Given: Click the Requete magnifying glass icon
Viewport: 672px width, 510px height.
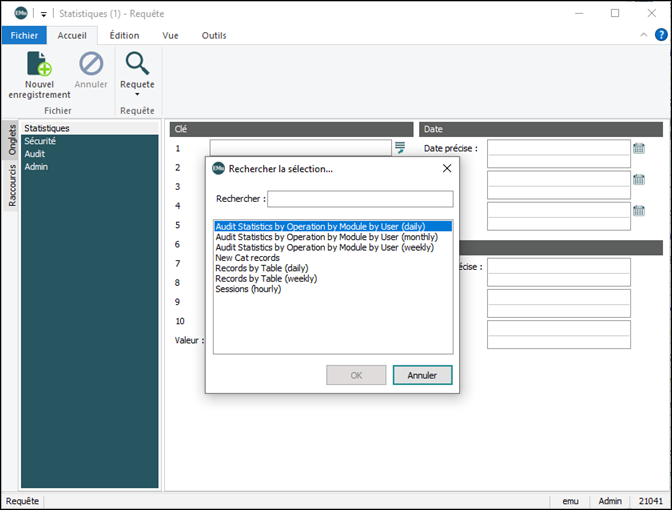Looking at the screenshot, I should 137,64.
